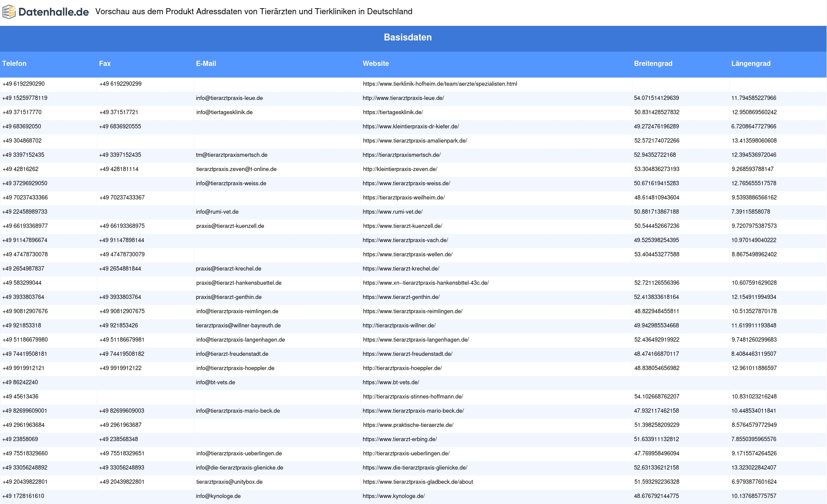Open the www.kynologe.de website link

pos(394,496)
